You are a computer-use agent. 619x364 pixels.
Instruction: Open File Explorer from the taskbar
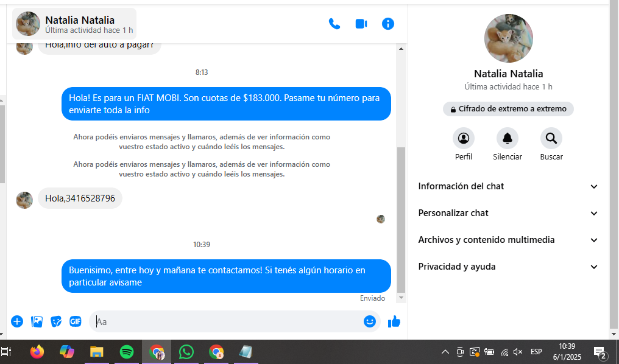(97, 352)
